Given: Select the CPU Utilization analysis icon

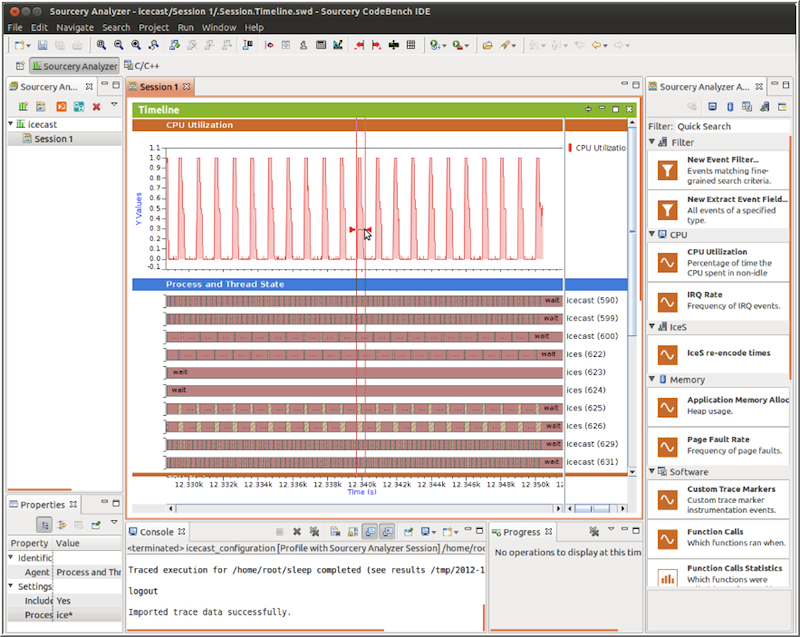Looking at the screenshot, I should 667,263.
